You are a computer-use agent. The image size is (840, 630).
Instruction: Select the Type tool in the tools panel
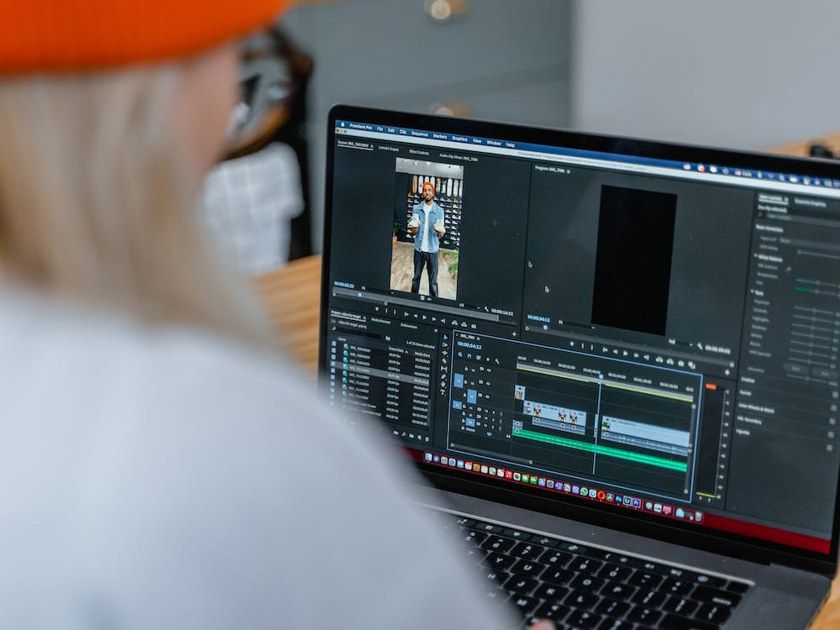pyautogui.click(x=443, y=392)
